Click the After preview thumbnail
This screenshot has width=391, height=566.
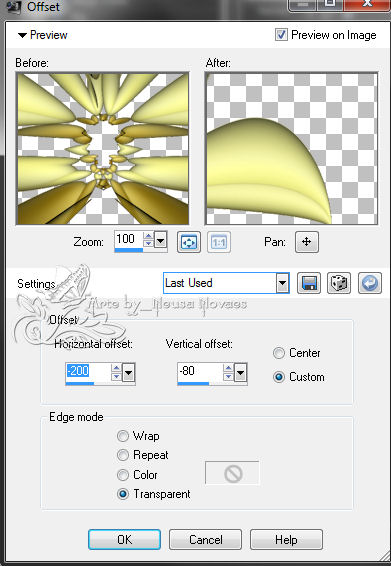coord(291,148)
